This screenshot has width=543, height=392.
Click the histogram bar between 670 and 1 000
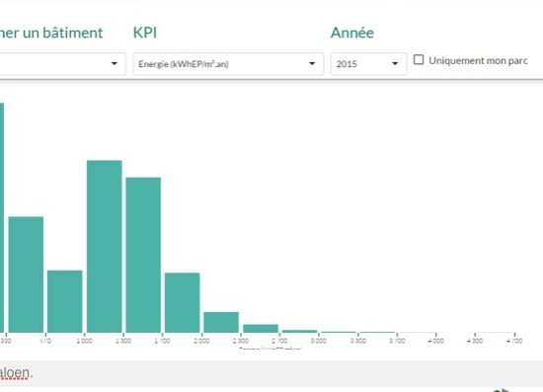tap(65, 301)
